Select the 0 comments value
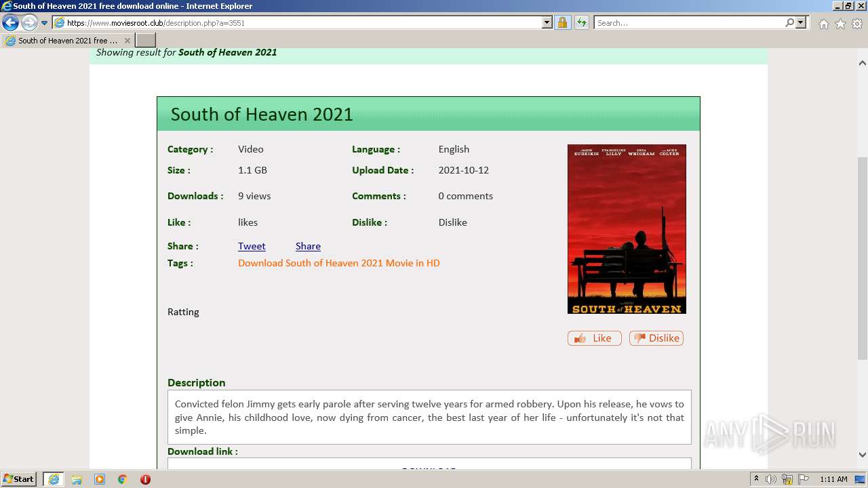868x488 pixels. (x=465, y=196)
